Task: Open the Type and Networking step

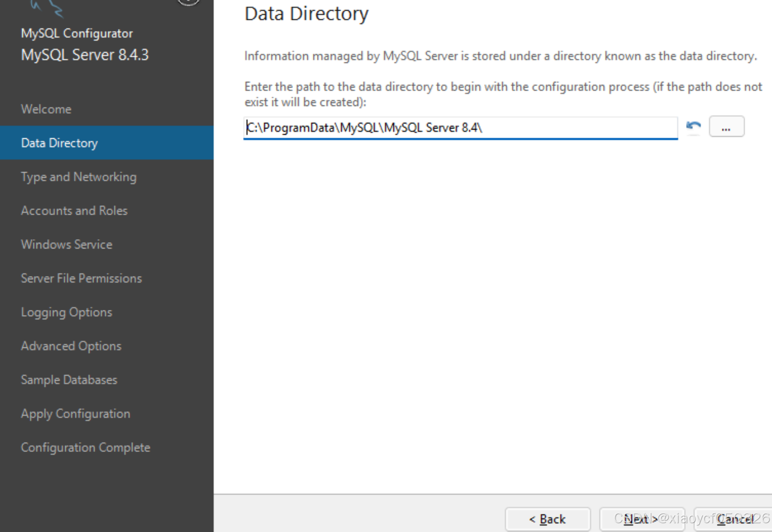Action: pos(79,177)
